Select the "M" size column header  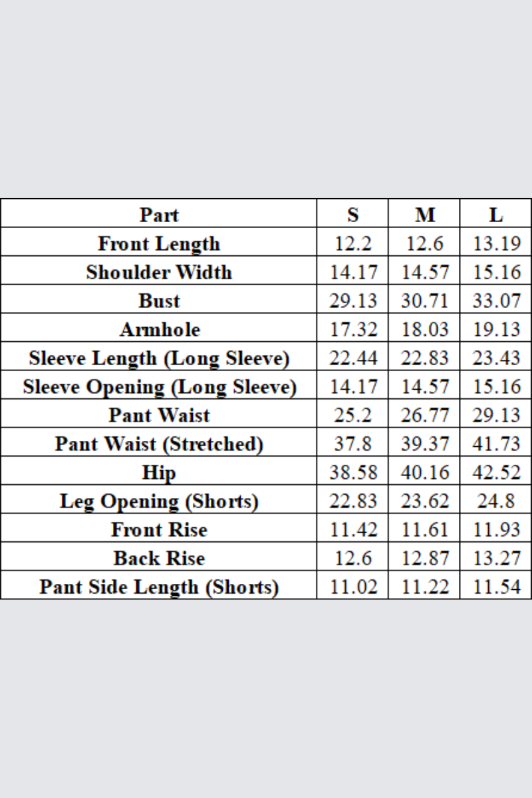tap(425, 215)
